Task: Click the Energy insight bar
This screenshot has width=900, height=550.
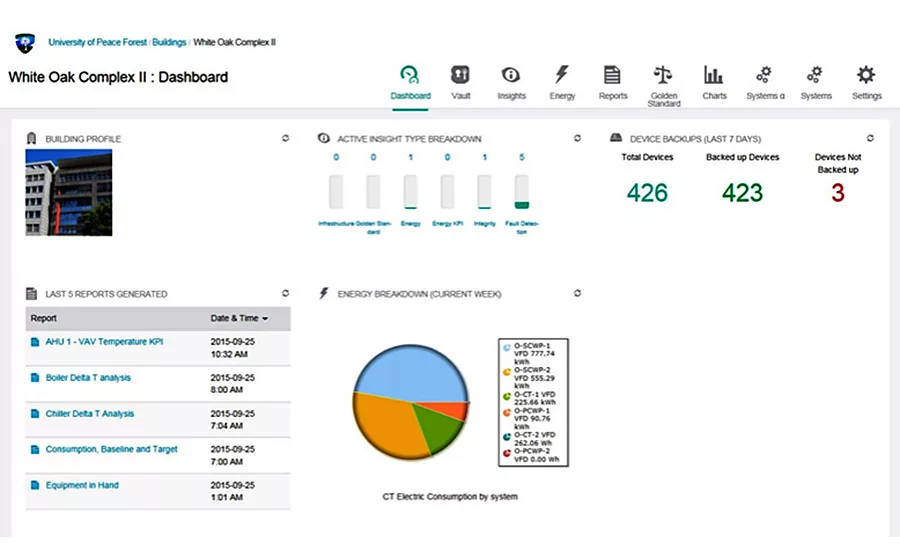Action: 410,192
